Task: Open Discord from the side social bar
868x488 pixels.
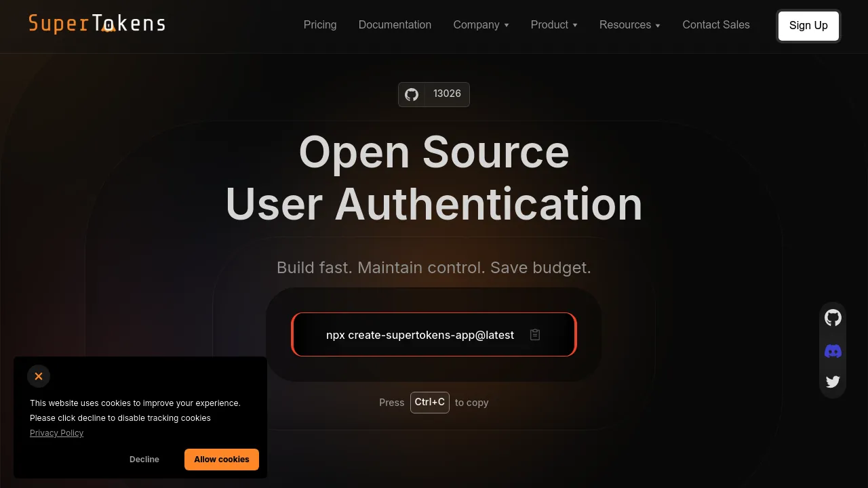Action: [x=833, y=350]
